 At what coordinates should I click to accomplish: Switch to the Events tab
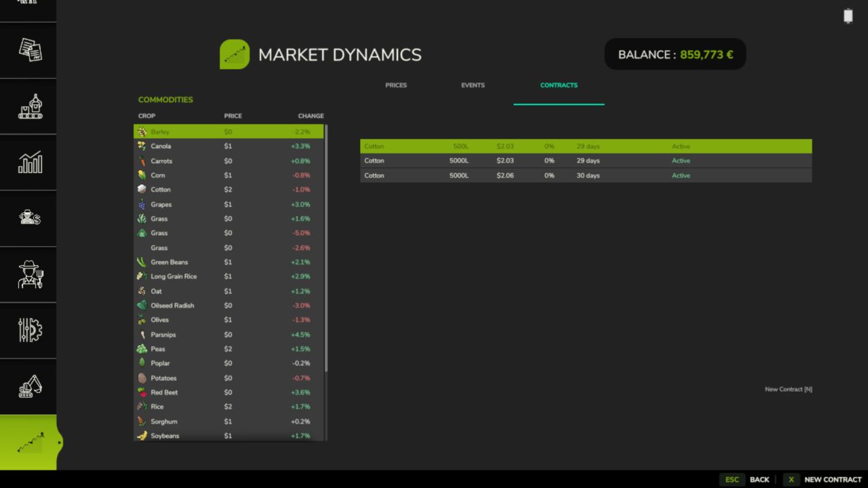[473, 85]
